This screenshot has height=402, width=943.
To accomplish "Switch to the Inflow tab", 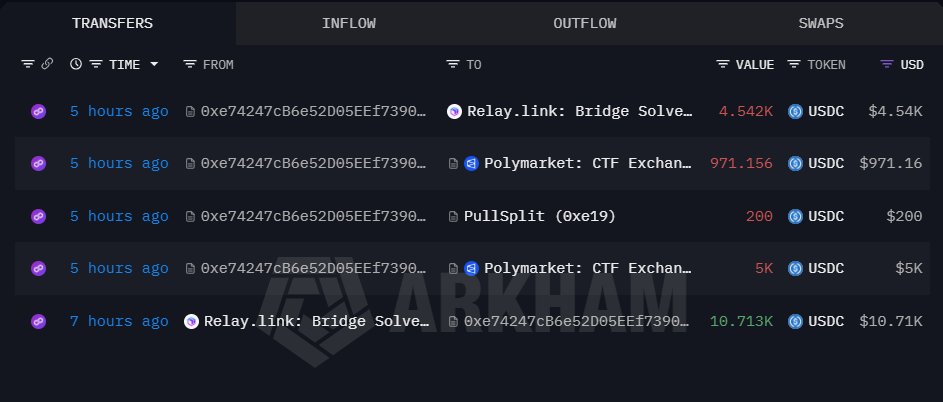I will pos(349,22).
